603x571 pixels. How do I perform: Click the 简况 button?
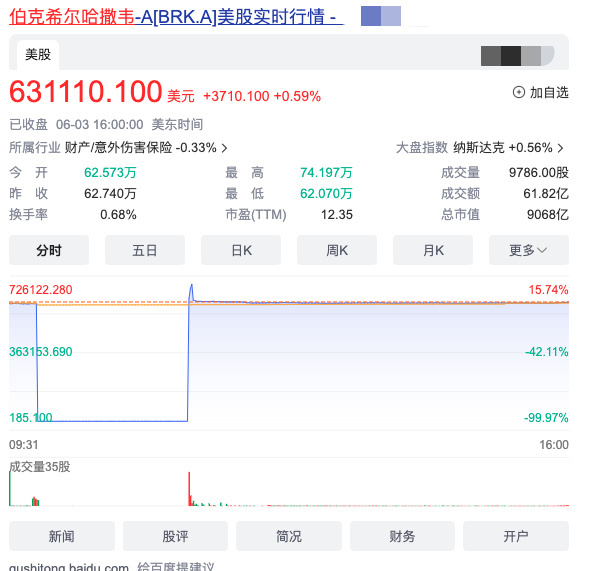(x=289, y=536)
